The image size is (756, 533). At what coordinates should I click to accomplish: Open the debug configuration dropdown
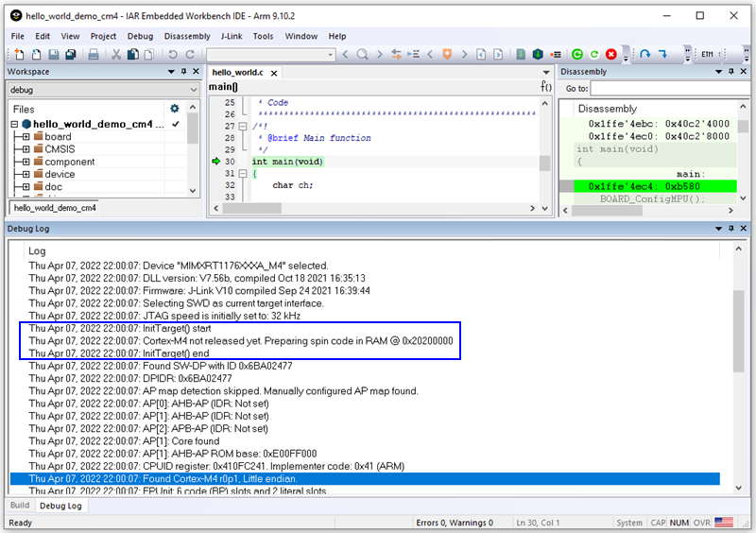click(194, 90)
